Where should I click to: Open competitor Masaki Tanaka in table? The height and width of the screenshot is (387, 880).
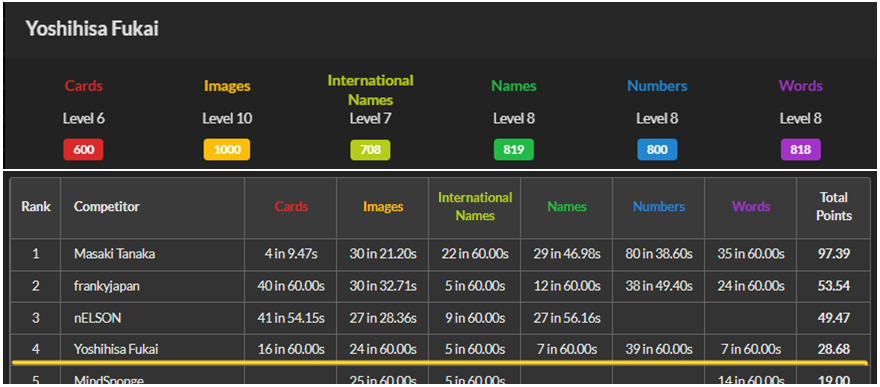click(114, 254)
